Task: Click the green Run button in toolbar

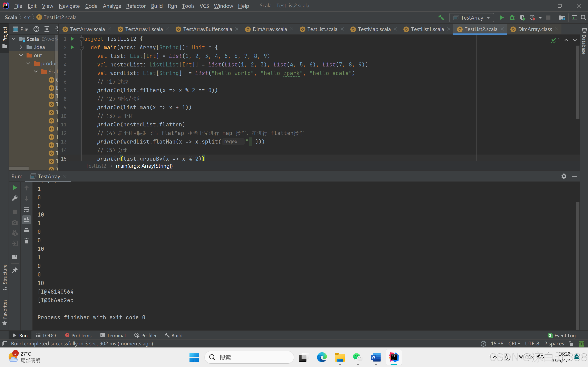Action: [x=501, y=18]
